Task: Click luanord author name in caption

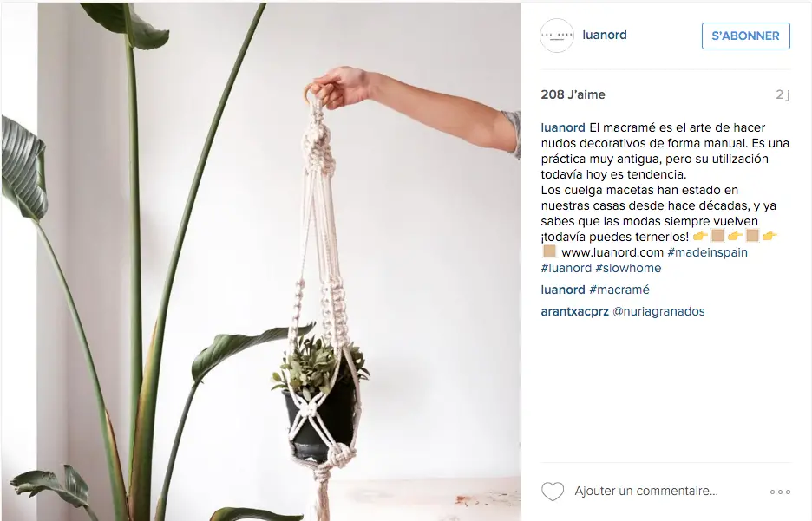Action: tap(563, 127)
